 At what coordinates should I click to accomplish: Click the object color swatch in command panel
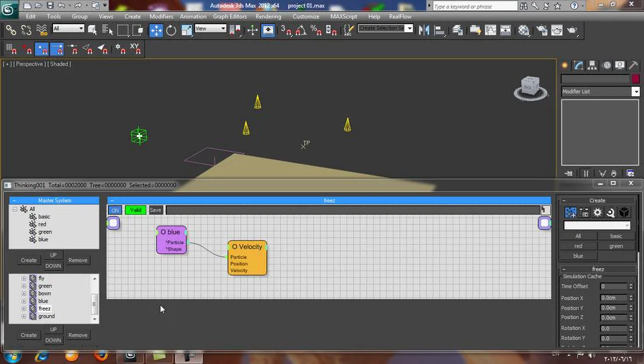coord(635,79)
